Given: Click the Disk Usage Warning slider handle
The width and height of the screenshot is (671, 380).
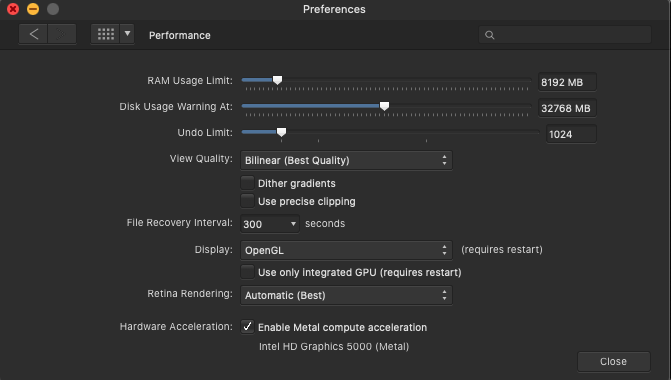Looking at the screenshot, I should point(384,106).
